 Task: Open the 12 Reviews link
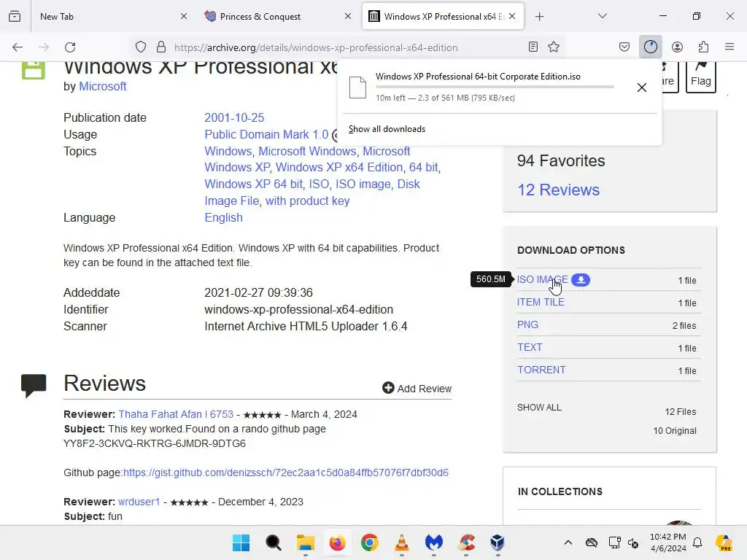pyautogui.click(x=558, y=190)
